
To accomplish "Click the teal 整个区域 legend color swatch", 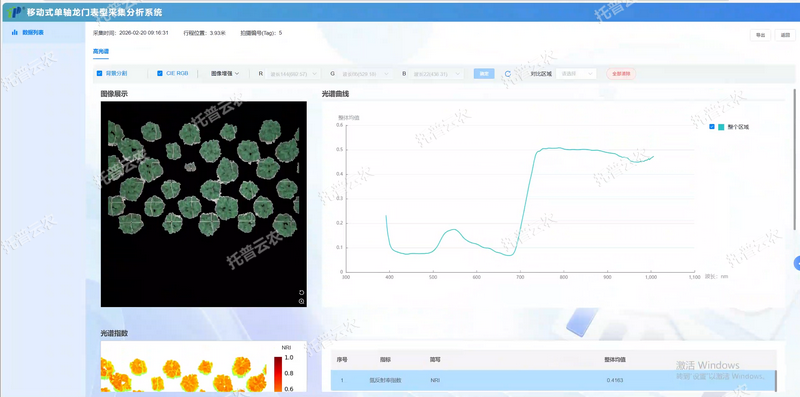I will coord(721,127).
